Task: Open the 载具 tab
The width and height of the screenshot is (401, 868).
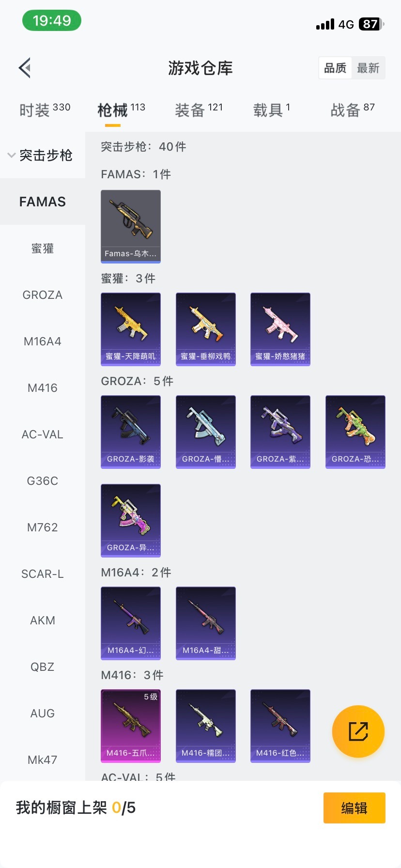Action: pyautogui.click(x=272, y=110)
